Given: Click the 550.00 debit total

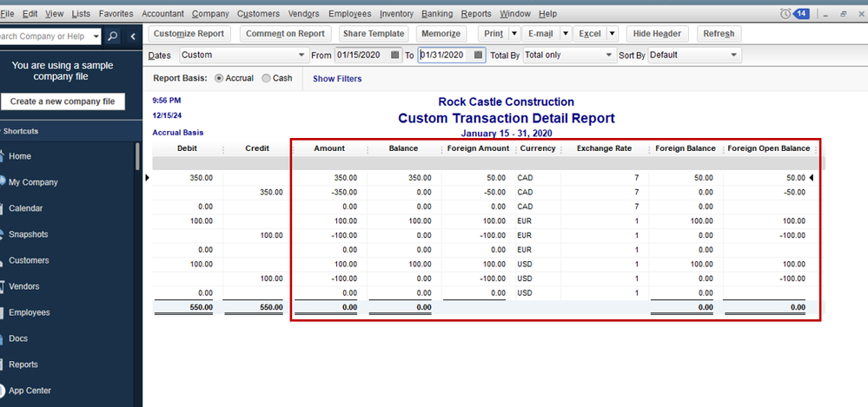Looking at the screenshot, I should 202,307.
